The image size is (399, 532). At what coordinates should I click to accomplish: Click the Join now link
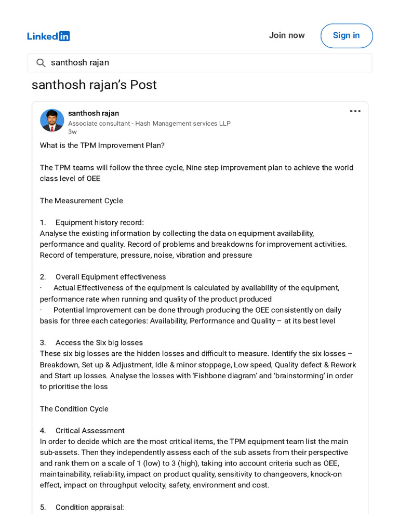tap(287, 35)
